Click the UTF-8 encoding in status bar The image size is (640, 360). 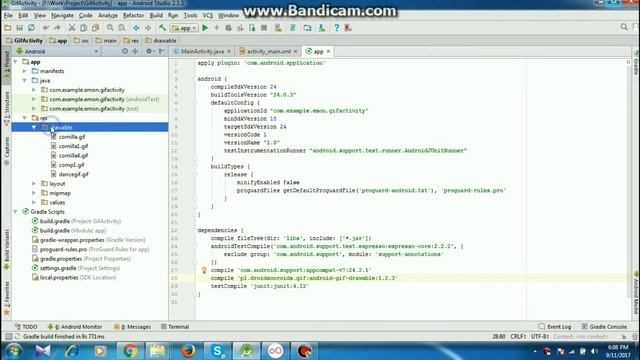point(540,336)
